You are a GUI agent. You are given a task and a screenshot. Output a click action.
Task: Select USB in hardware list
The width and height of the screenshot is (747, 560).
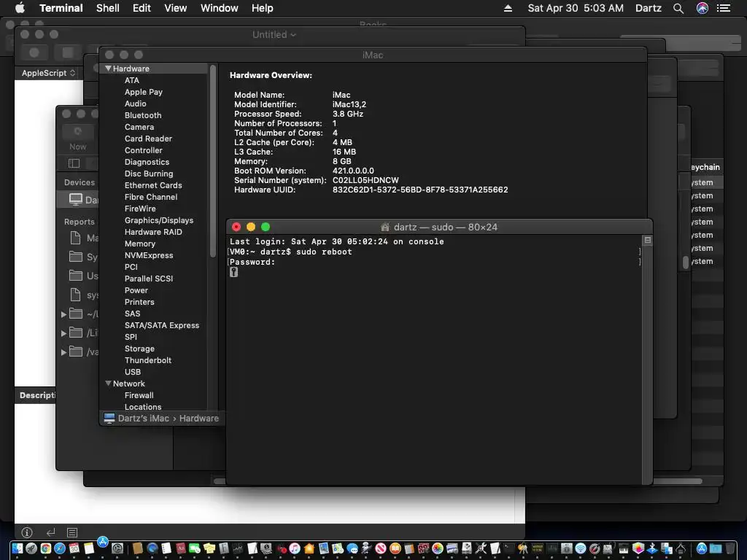(x=133, y=372)
